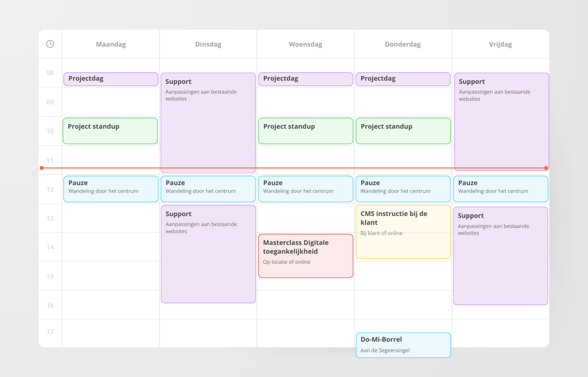Click the 08 hour label

(50, 73)
